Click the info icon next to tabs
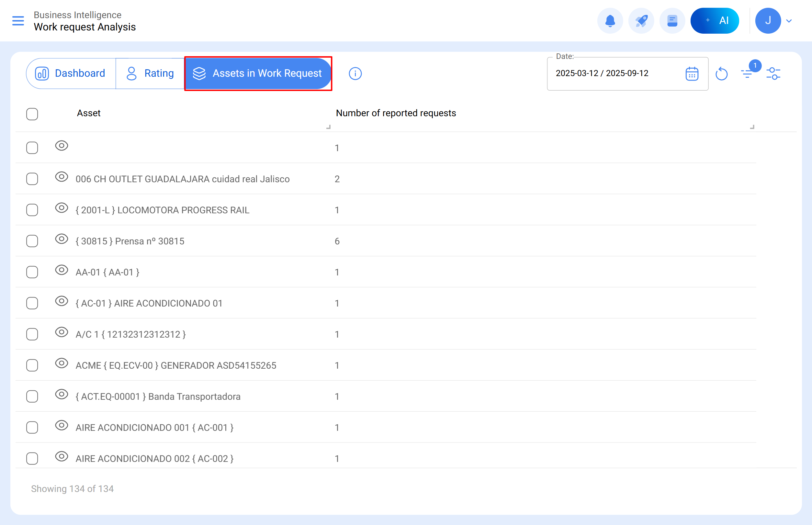This screenshot has height=525, width=812. (355, 73)
